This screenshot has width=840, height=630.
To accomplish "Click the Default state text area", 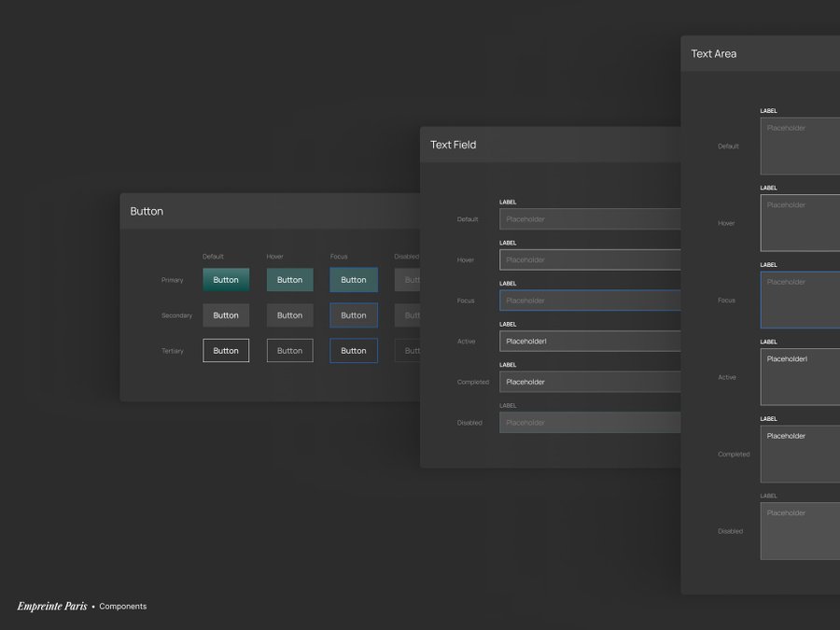I will [800, 147].
